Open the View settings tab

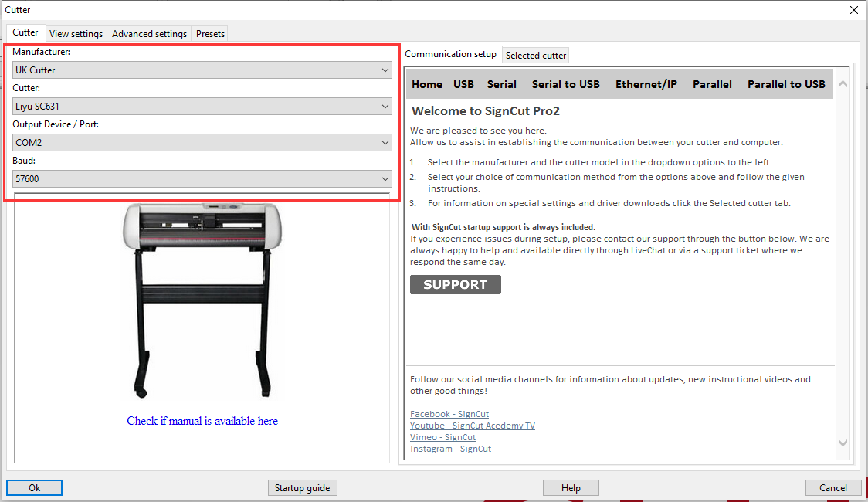(76, 34)
